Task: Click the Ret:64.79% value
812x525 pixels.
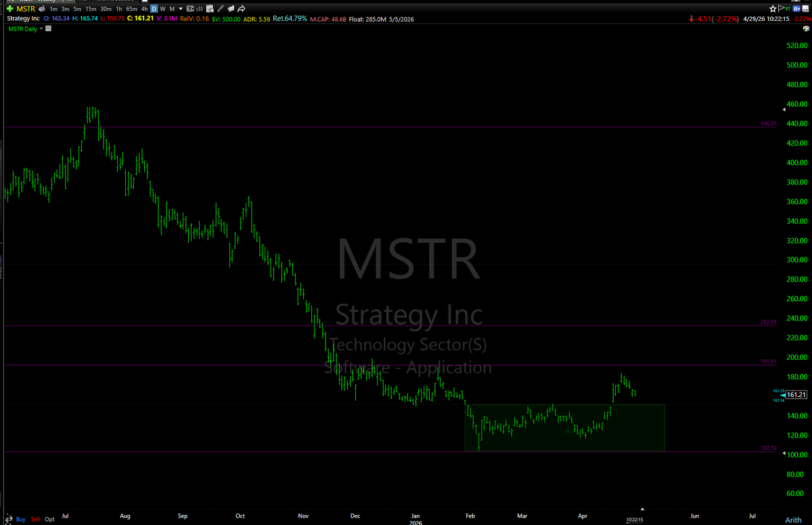Action: 290,18
